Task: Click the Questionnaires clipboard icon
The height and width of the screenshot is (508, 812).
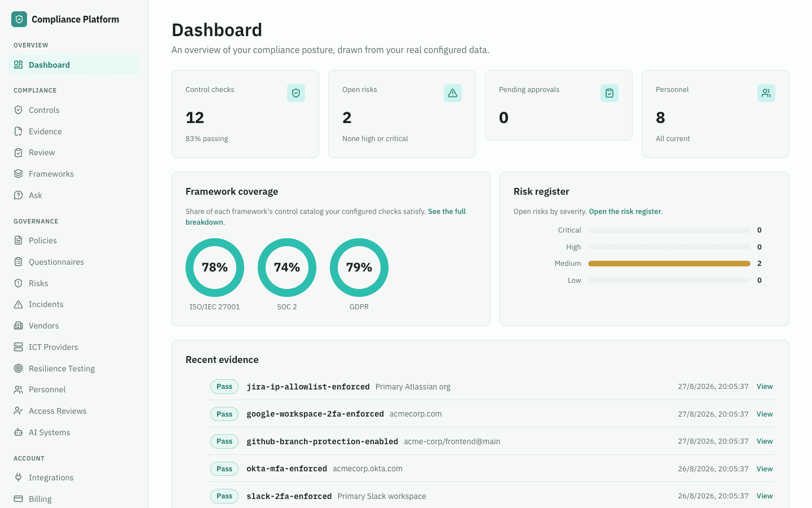Action: coord(19,262)
